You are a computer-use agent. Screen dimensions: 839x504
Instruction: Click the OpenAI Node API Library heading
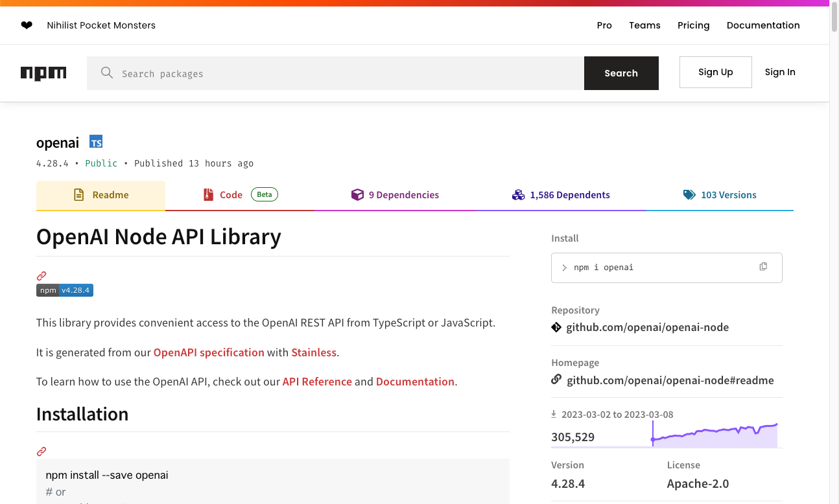159,236
